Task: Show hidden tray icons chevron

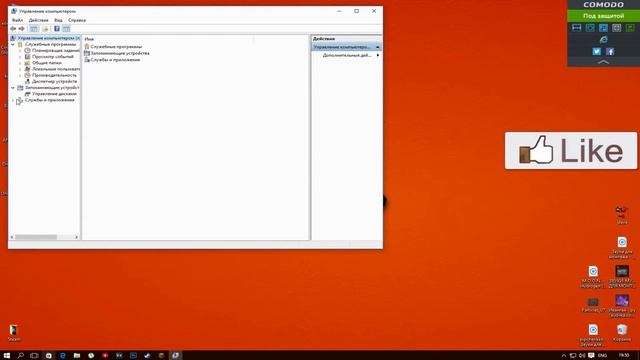Action: coord(564,356)
